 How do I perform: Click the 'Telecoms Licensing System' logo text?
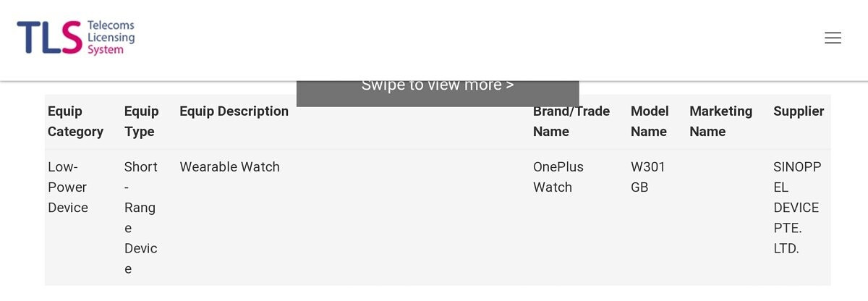click(x=110, y=38)
